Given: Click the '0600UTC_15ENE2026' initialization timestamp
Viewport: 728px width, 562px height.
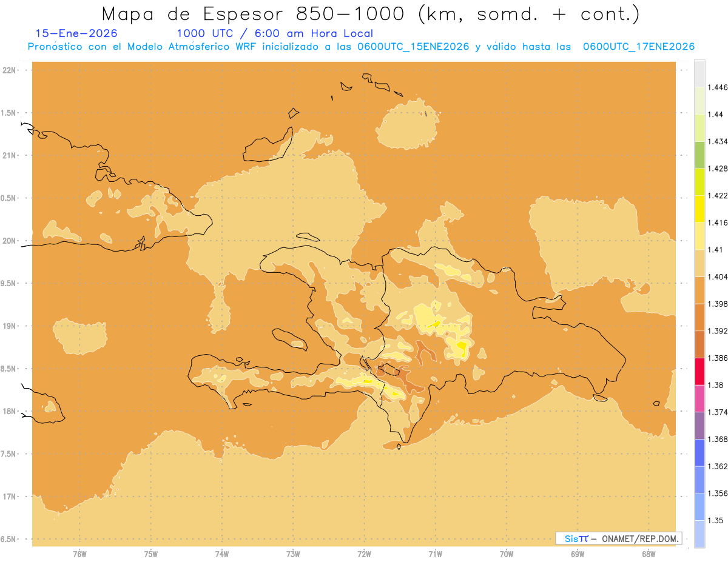Looking at the screenshot, I should pos(413,47).
